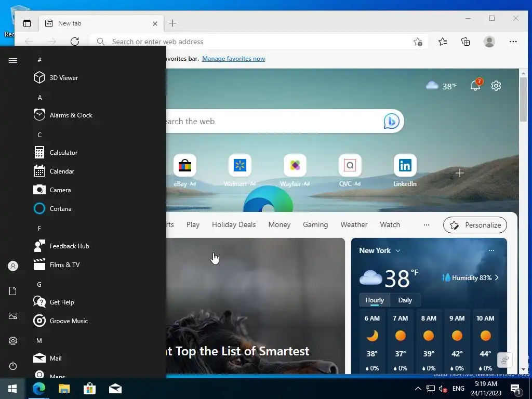Open Microsoft Edge from taskbar
Screen dimensions: 532x399
coord(38,389)
